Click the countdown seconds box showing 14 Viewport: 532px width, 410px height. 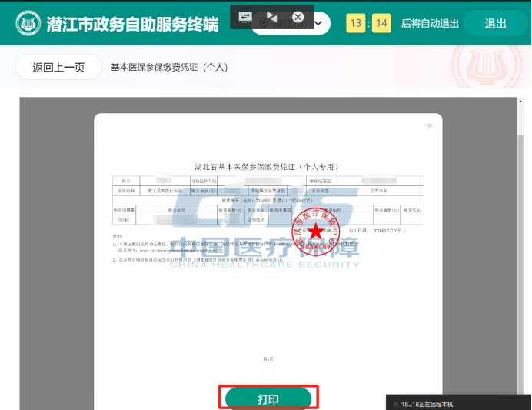tap(381, 23)
